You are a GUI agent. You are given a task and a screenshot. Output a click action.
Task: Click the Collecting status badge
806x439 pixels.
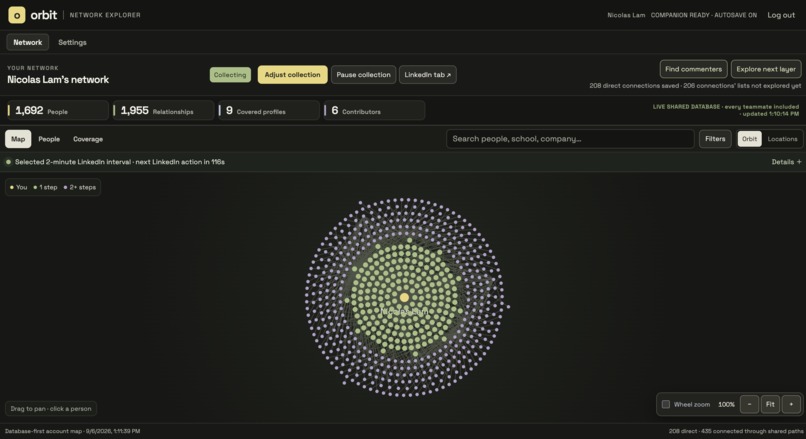pyautogui.click(x=230, y=75)
